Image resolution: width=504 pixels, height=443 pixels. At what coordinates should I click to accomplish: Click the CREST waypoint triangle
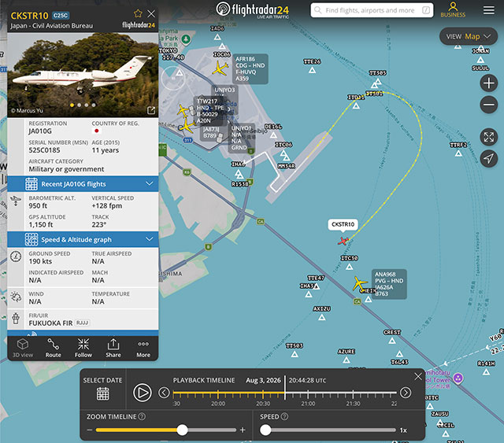(x=392, y=341)
